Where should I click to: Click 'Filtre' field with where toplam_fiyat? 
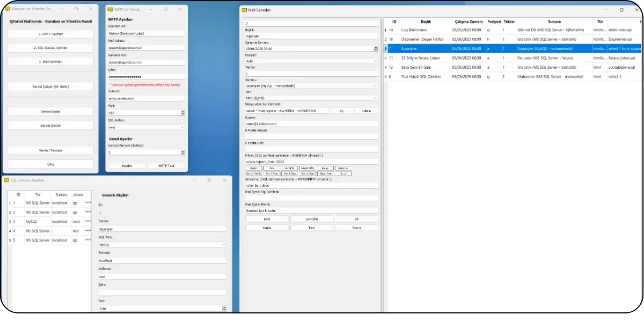[311, 162]
